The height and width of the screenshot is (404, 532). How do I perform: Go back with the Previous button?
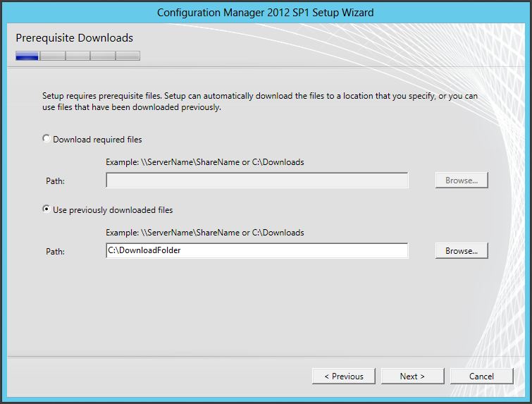coord(343,376)
